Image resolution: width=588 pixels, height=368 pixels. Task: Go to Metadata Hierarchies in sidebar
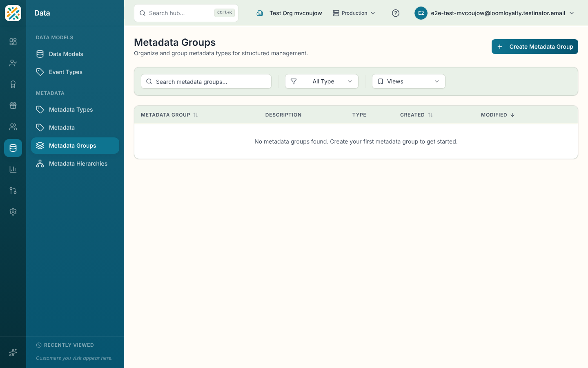coord(75,164)
